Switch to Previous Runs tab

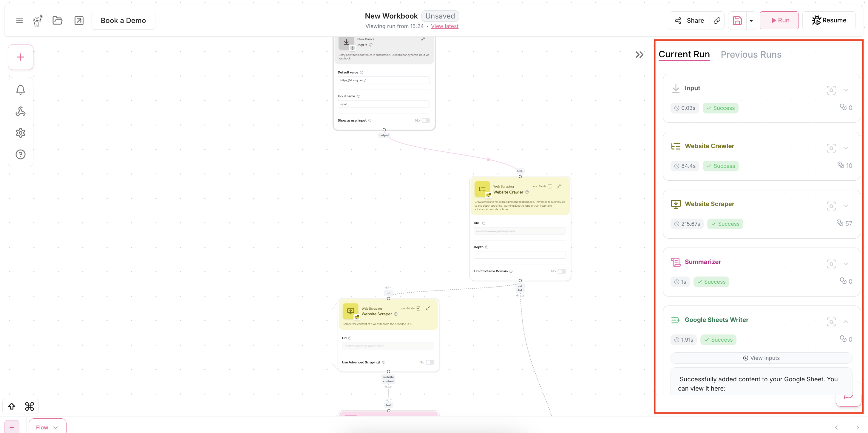pyautogui.click(x=751, y=55)
